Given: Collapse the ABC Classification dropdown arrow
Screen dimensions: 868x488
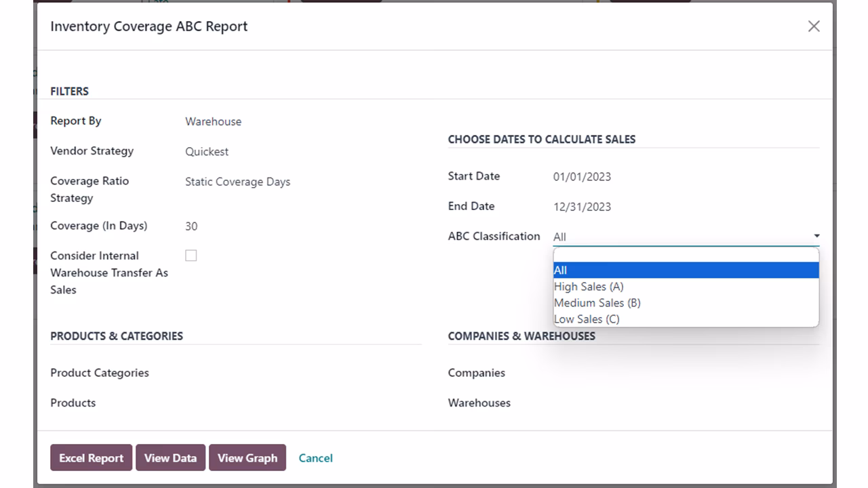Looking at the screenshot, I should pyautogui.click(x=816, y=236).
